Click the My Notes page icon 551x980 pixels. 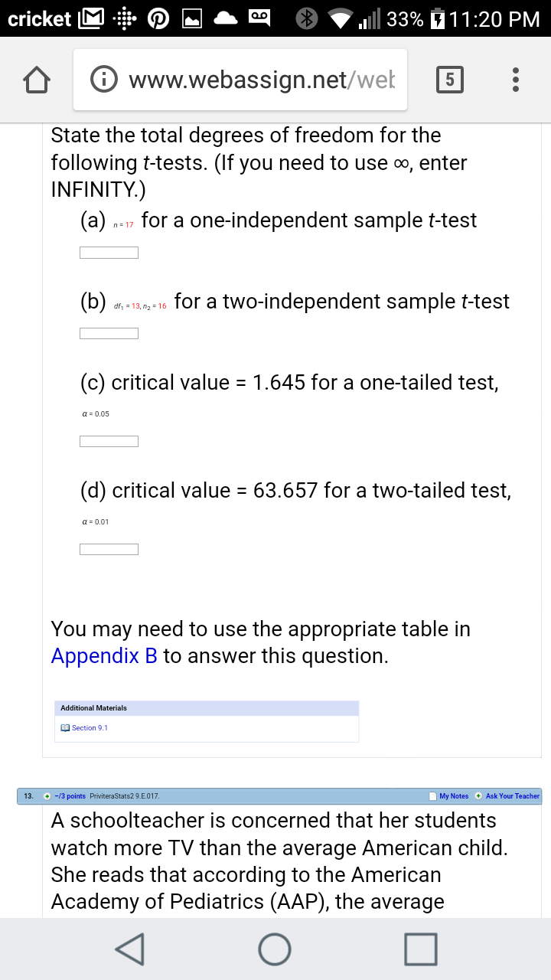pyautogui.click(x=433, y=796)
